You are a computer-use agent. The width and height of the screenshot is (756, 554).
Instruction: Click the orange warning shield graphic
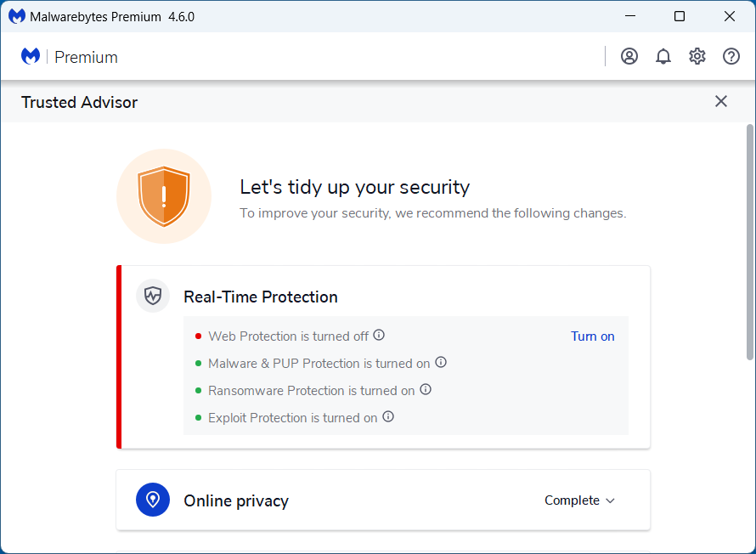164,196
